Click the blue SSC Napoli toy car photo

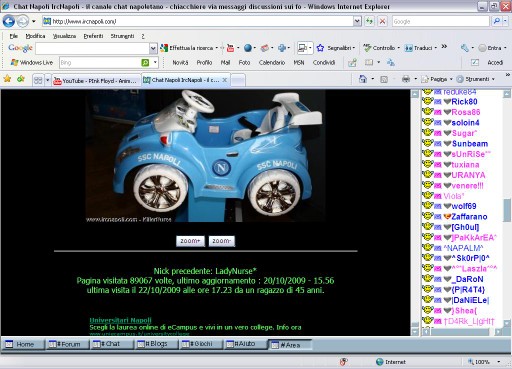coord(205,156)
